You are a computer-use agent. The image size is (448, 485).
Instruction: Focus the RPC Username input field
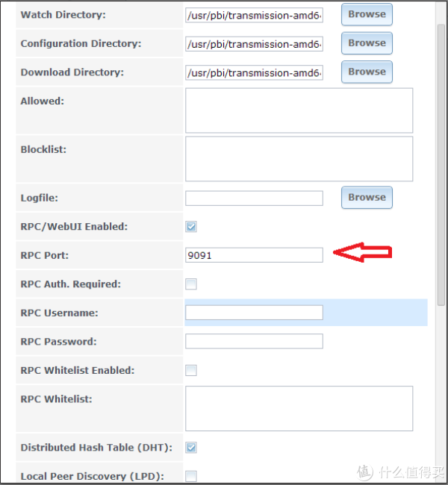[254, 313]
